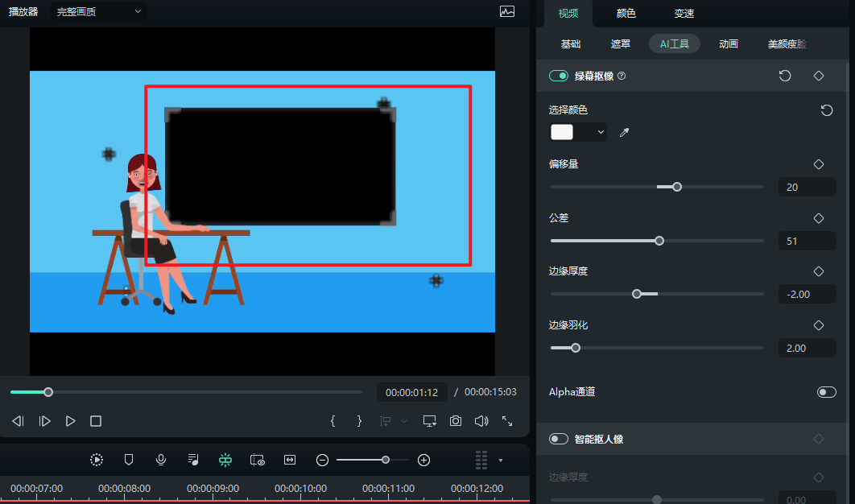This screenshot has width=855, height=504.
Task: Click the reset button next to 绿幕抠像
Action: (785, 75)
